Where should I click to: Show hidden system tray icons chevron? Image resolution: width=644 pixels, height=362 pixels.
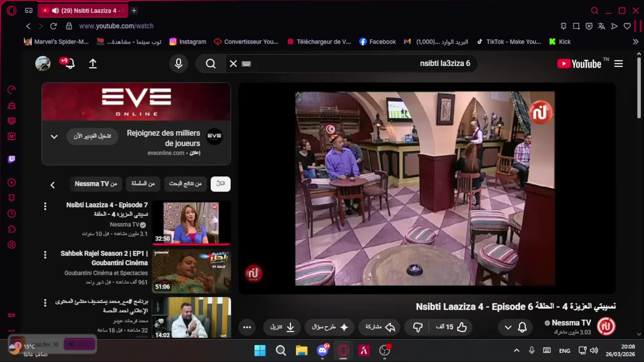516,350
